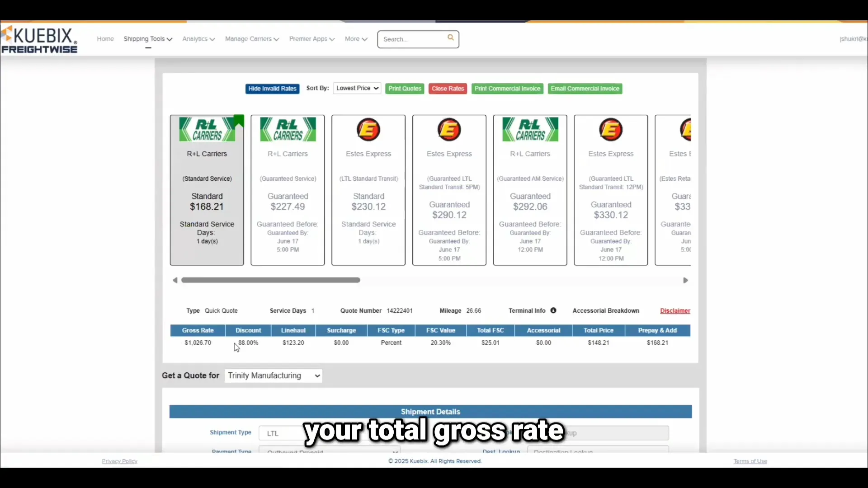Open the Disclaimer link

pyautogui.click(x=675, y=310)
